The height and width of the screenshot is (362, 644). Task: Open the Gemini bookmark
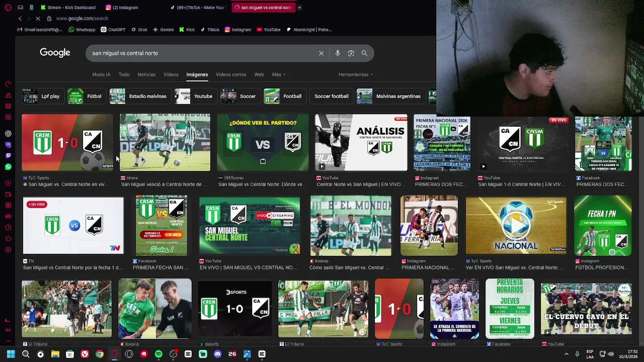(x=164, y=30)
